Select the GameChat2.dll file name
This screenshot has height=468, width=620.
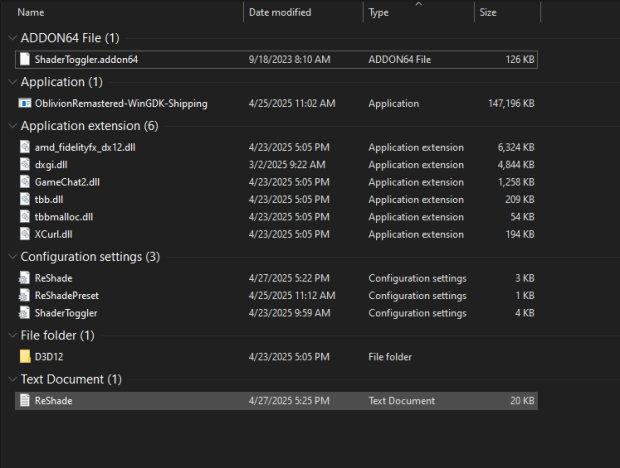click(67, 182)
